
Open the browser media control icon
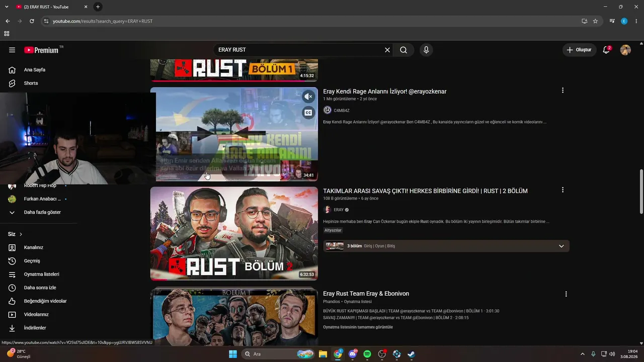coord(612,21)
